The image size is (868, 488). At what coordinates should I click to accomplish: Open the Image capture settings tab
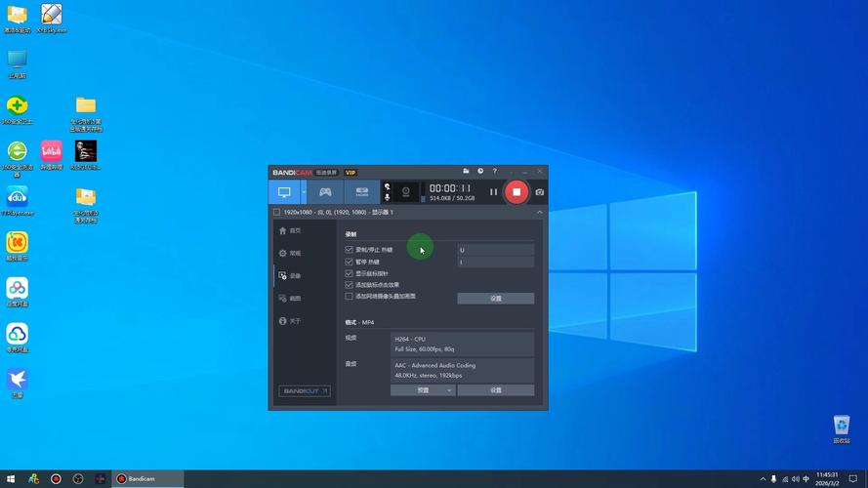click(x=290, y=299)
